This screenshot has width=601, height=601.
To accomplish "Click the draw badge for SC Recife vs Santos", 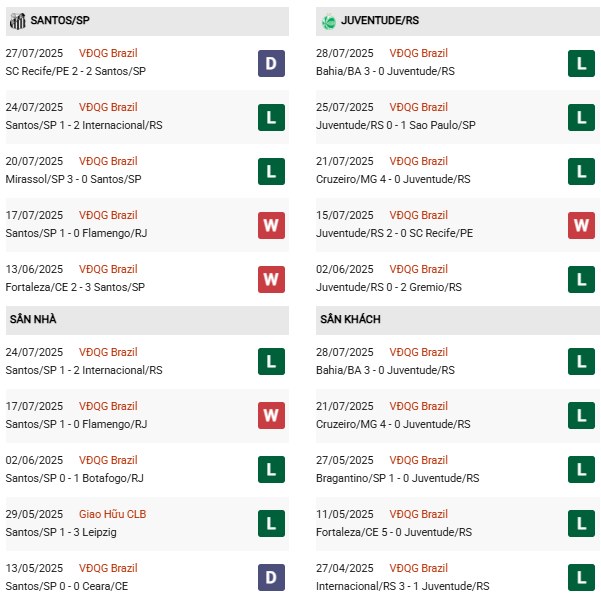I will [270, 63].
